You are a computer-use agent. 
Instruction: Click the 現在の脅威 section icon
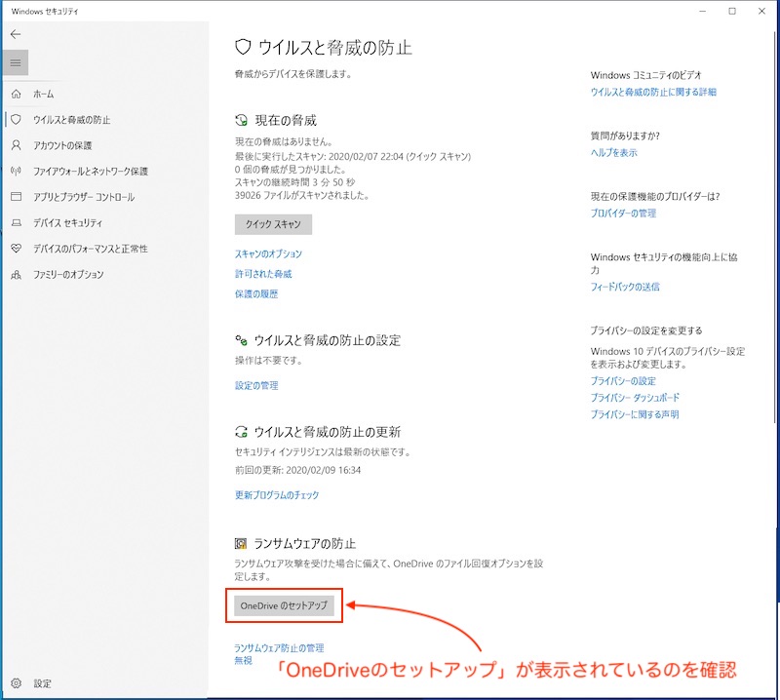pos(241,120)
